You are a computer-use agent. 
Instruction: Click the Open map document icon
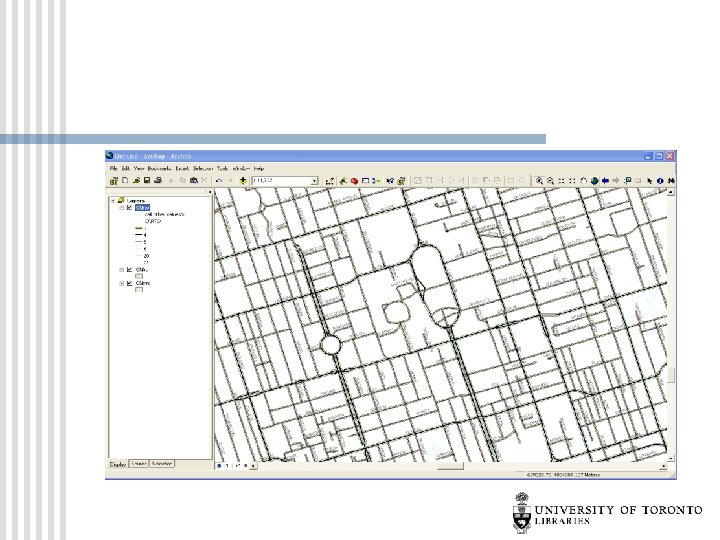coord(136,180)
